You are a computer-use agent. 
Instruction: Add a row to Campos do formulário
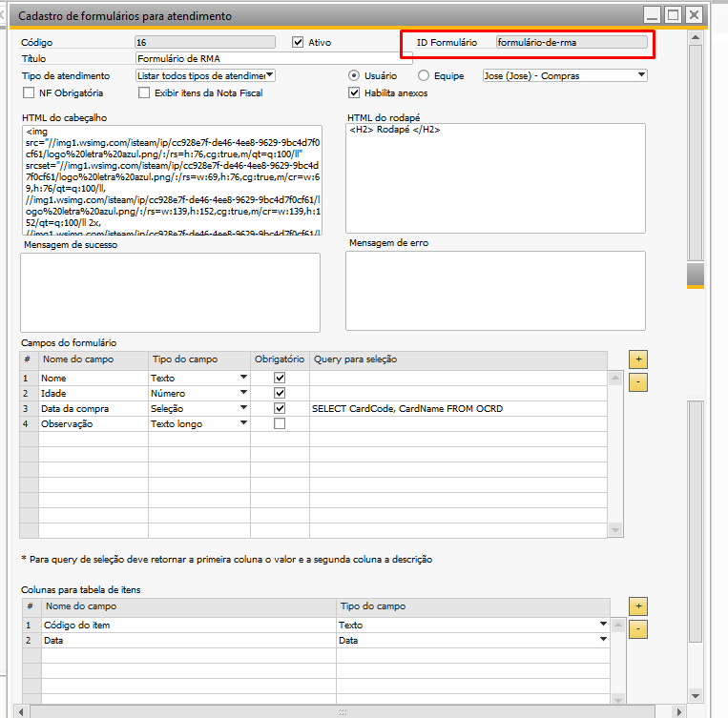click(638, 359)
